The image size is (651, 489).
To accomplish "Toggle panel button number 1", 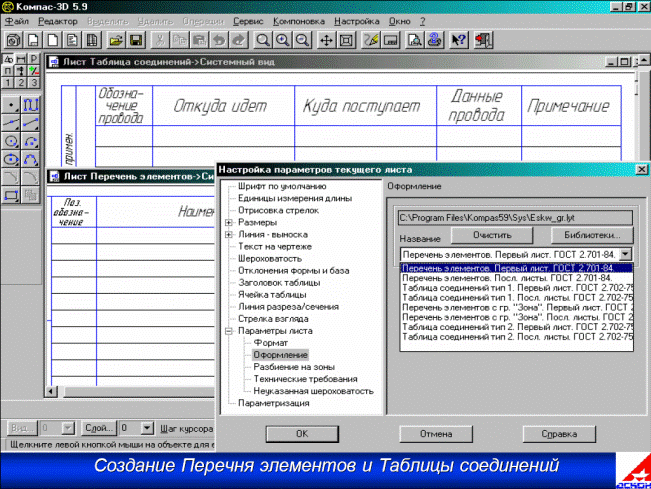I will tap(8, 83).
